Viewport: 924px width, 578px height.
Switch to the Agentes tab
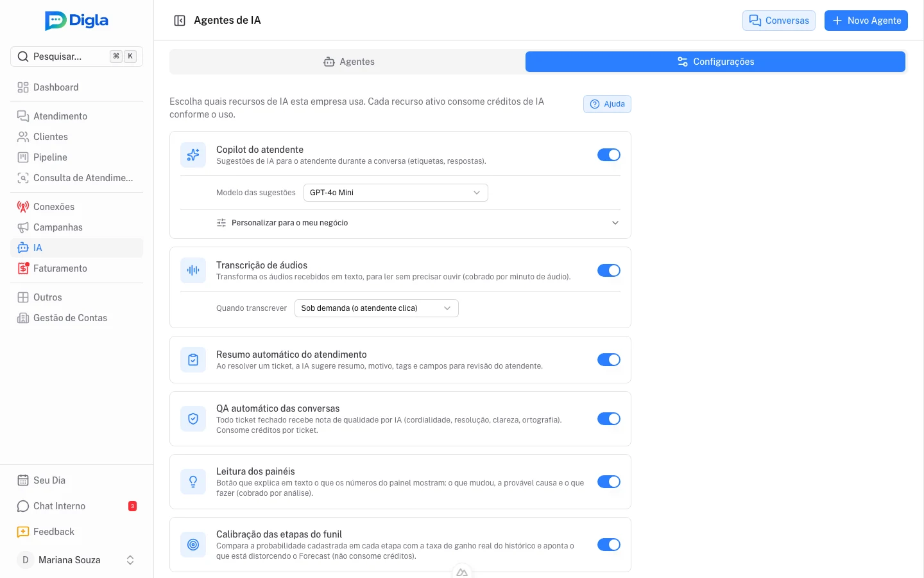[x=348, y=62]
